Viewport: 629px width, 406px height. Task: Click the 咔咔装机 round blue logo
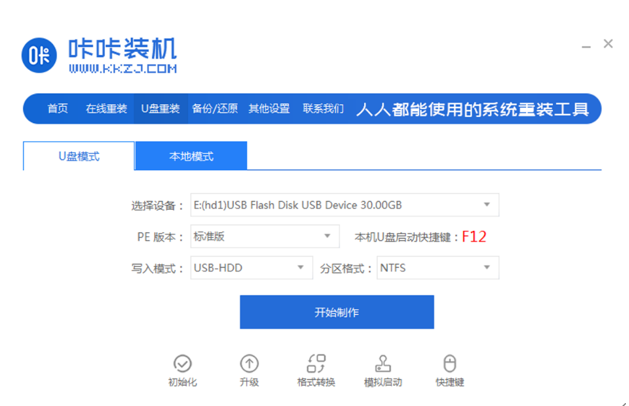click(39, 55)
